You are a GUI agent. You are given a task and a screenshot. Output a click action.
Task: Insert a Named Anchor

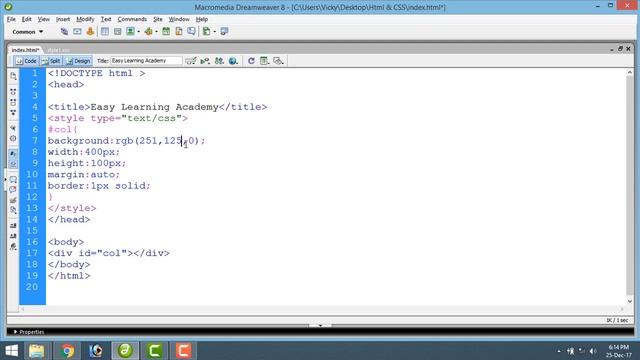click(90, 31)
